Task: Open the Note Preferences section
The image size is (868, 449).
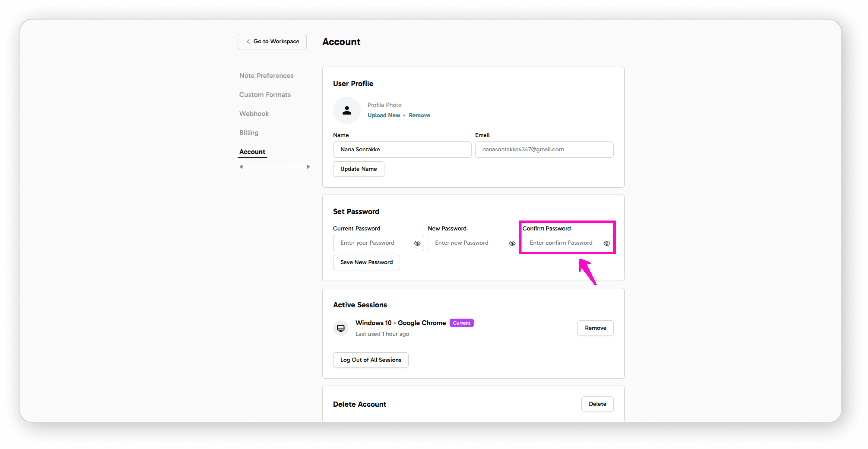Action: click(x=266, y=76)
